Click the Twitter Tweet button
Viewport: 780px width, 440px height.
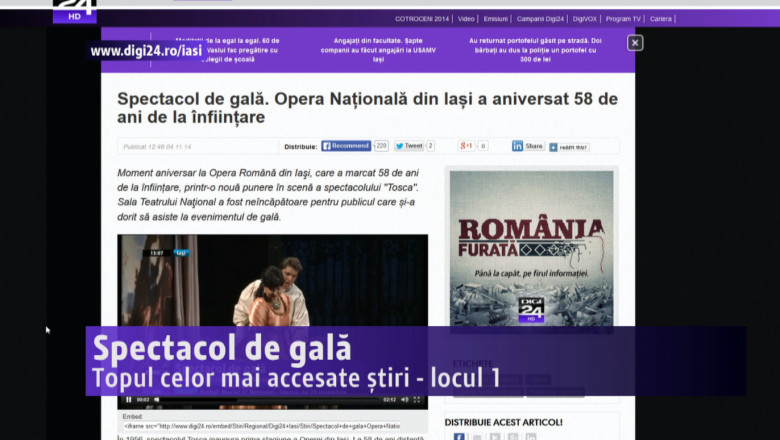click(409, 146)
